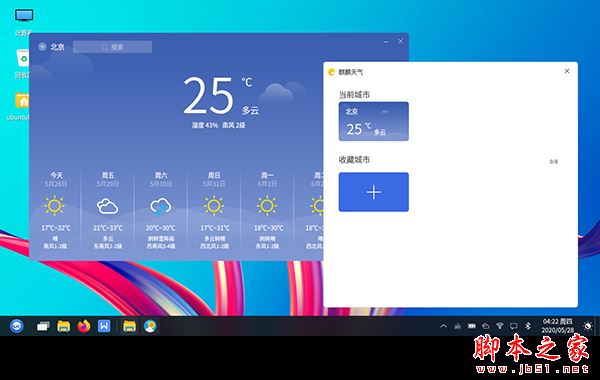
Task: Expand the hidden system tray icons
Action: tap(443, 326)
